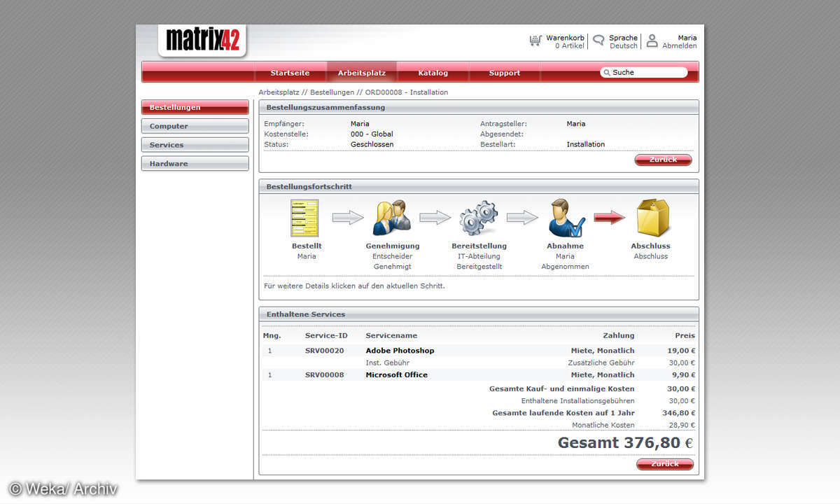Viewport: 840px width, 504px height.
Task: Click the 9,90 € price
Action: click(x=684, y=375)
